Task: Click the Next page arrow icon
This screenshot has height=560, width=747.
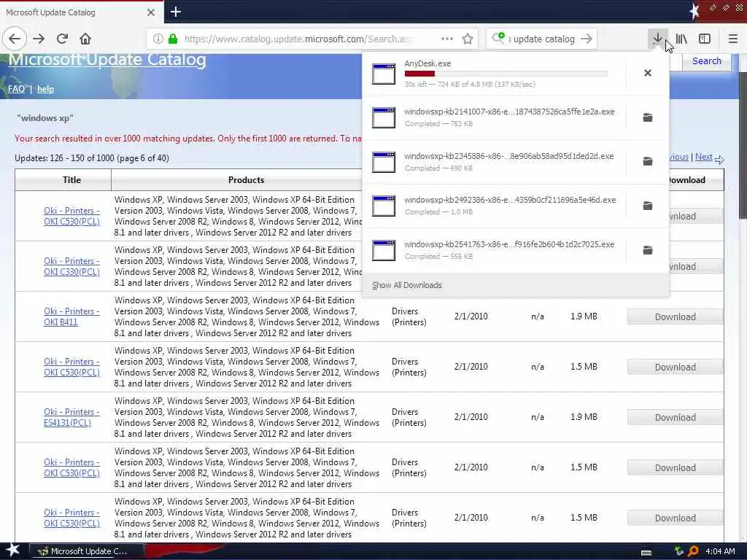Action: (x=719, y=160)
